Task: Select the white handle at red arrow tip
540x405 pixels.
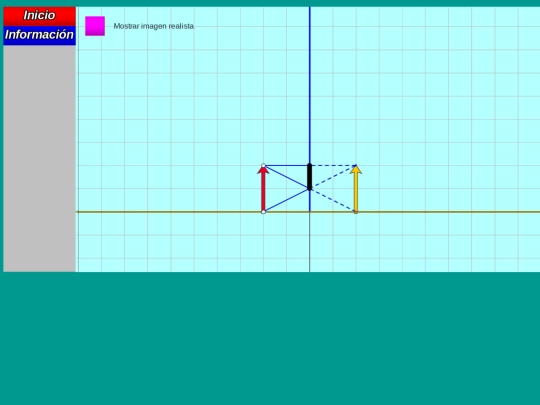Action: click(x=263, y=166)
